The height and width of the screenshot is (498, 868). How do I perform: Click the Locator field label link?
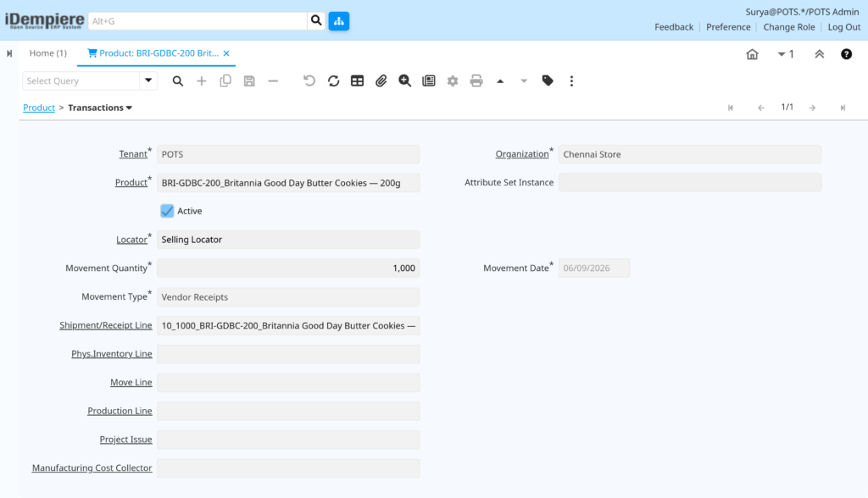[x=131, y=240]
